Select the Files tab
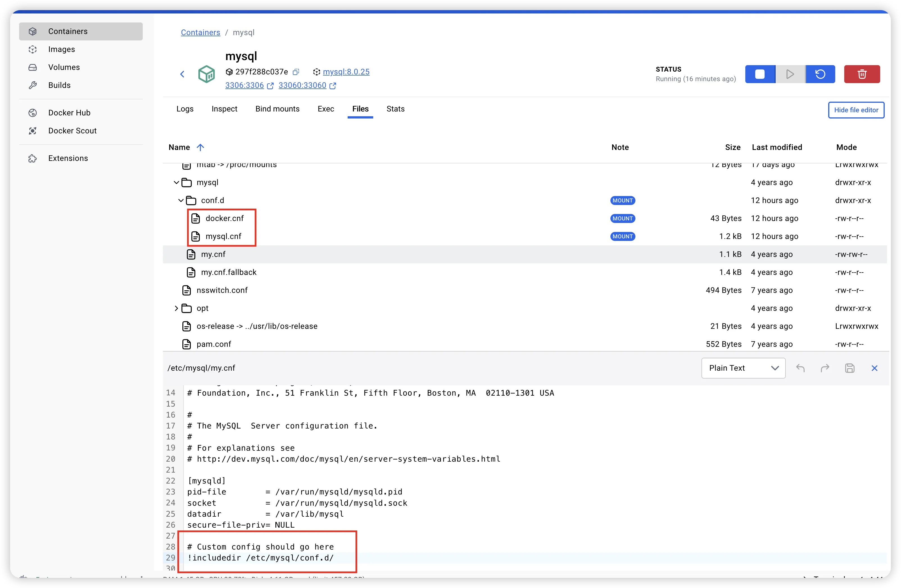This screenshot has height=588, width=901. [360, 109]
